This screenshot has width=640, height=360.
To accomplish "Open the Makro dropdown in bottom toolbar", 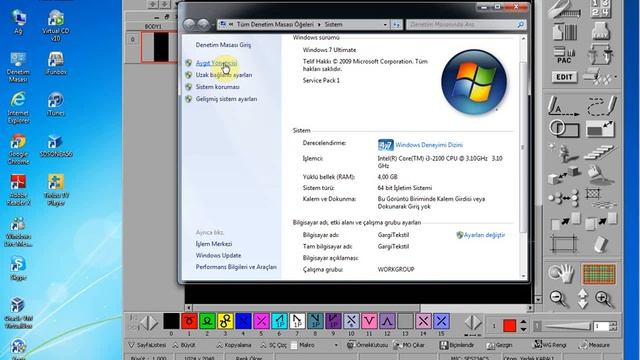I will click(336, 345).
